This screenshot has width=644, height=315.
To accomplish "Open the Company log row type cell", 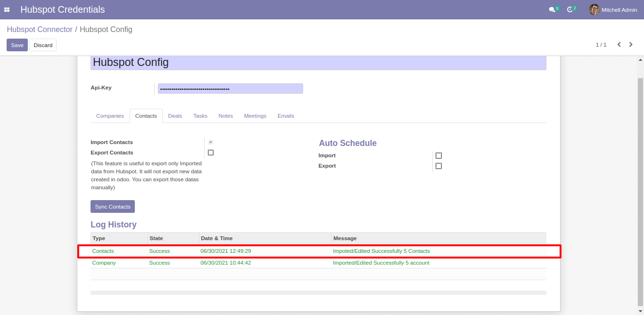I will pyautogui.click(x=104, y=263).
